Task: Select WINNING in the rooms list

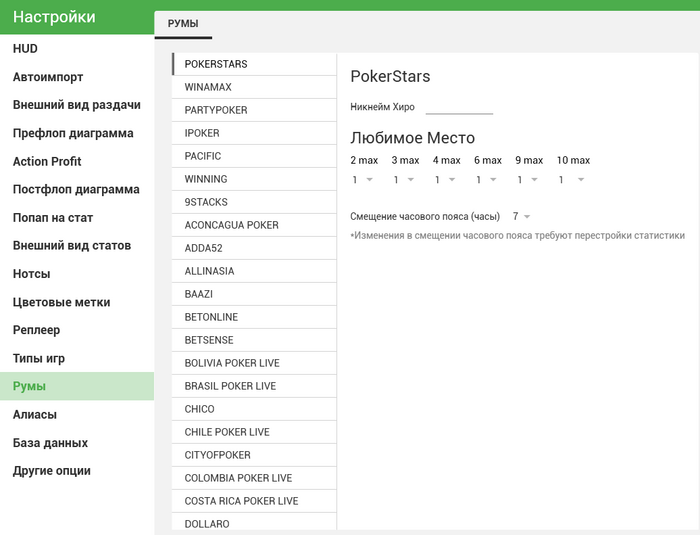Action: click(x=254, y=179)
